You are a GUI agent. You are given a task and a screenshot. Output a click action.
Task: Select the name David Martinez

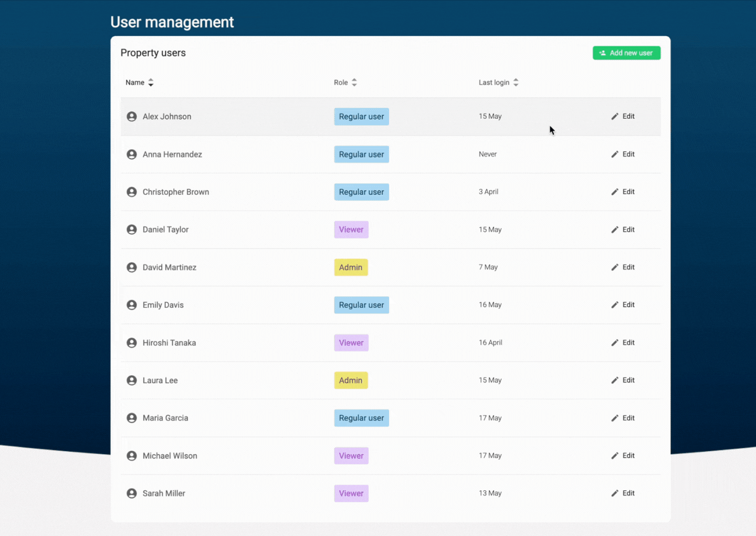[170, 267]
